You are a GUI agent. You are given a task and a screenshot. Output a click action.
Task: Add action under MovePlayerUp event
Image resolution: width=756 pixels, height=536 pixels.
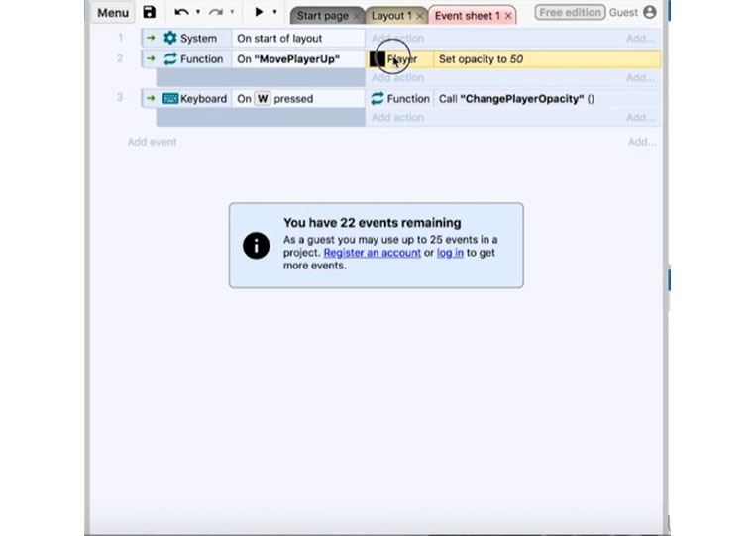coord(397,77)
